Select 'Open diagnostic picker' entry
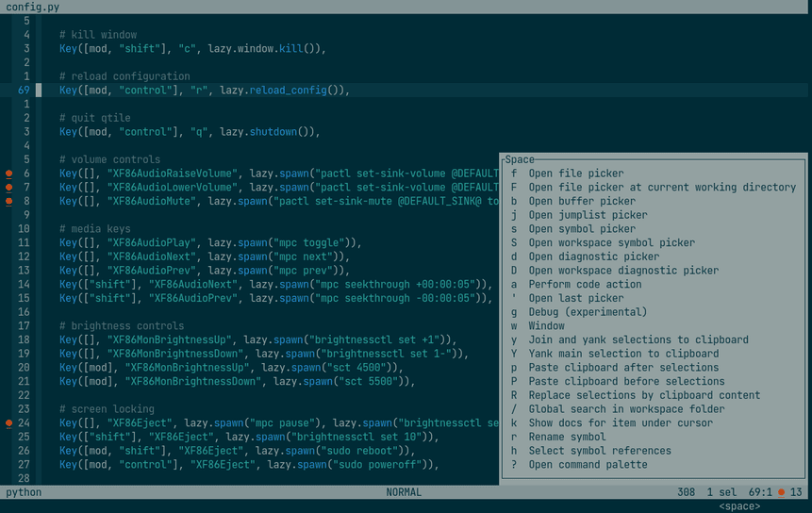Viewport: 812px width, 513px height. tap(653, 256)
